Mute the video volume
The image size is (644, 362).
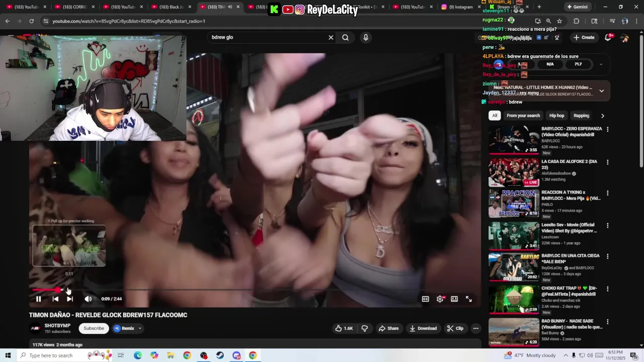tap(88, 299)
